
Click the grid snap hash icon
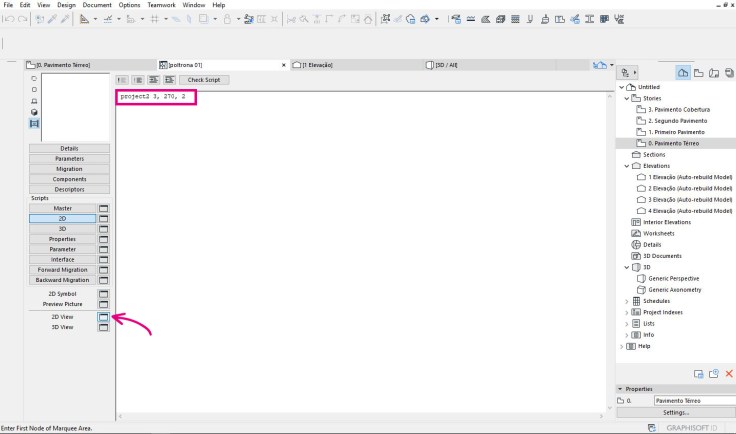click(154, 19)
